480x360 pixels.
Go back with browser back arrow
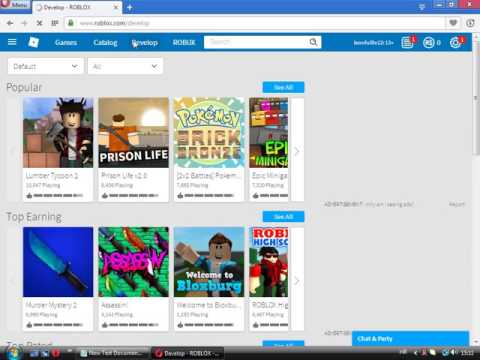pyautogui.click(x=10, y=23)
